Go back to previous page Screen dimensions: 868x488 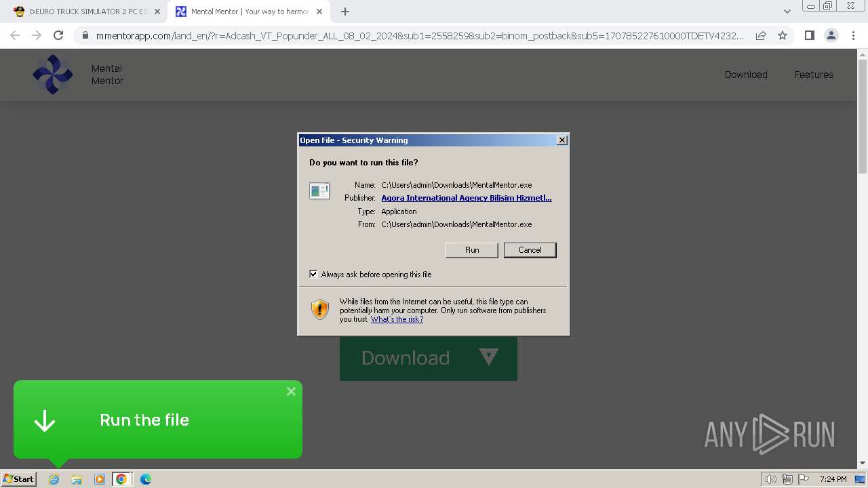(x=15, y=35)
